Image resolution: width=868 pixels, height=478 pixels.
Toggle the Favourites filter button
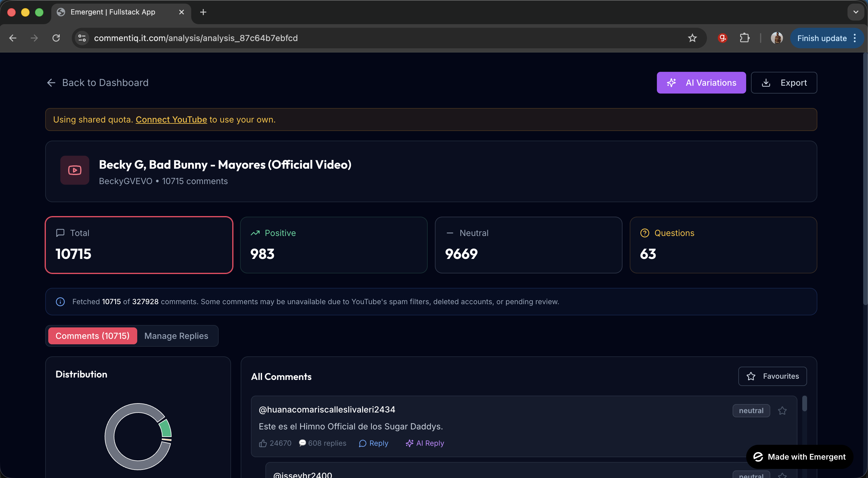pos(772,376)
